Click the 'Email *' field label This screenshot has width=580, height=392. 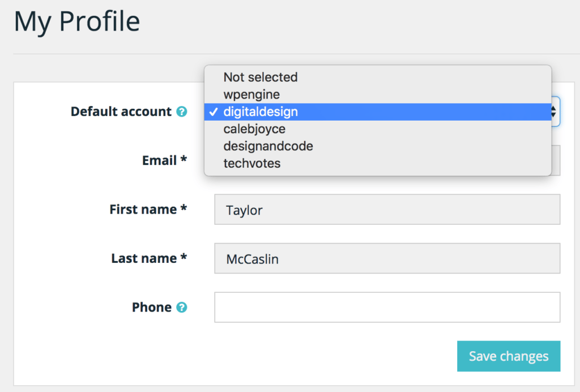[x=164, y=161]
